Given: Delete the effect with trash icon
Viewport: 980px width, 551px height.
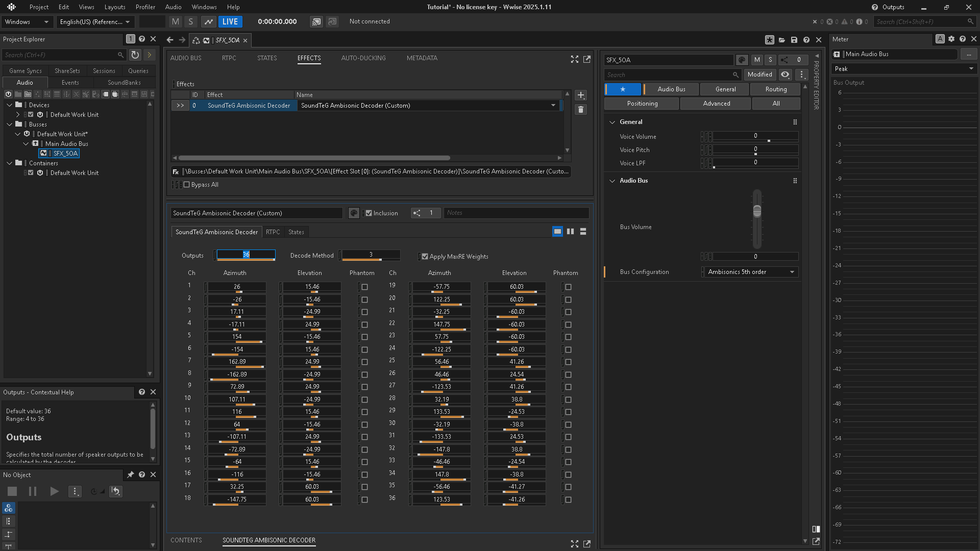Looking at the screenshot, I should coord(581,110).
